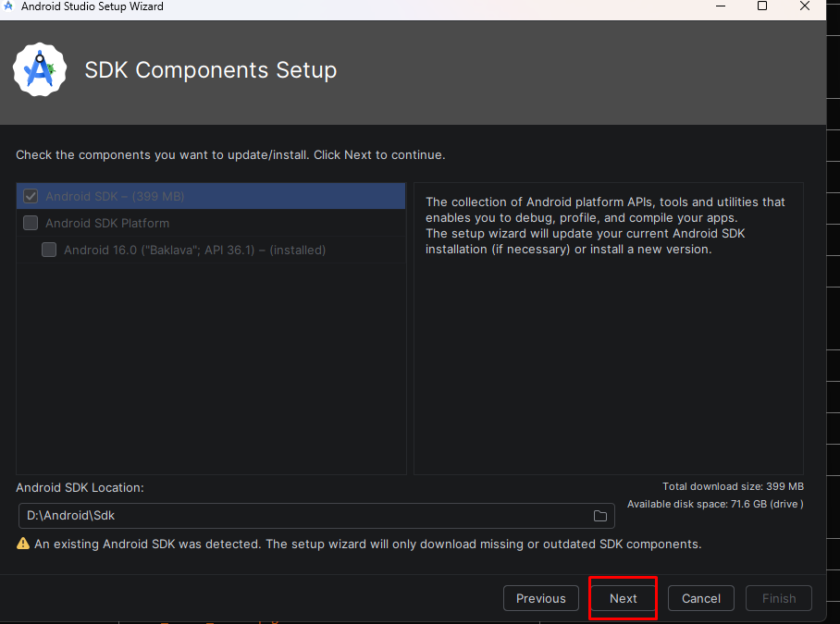Click the title bar Android Studio icon

click(x=8, y=6)
